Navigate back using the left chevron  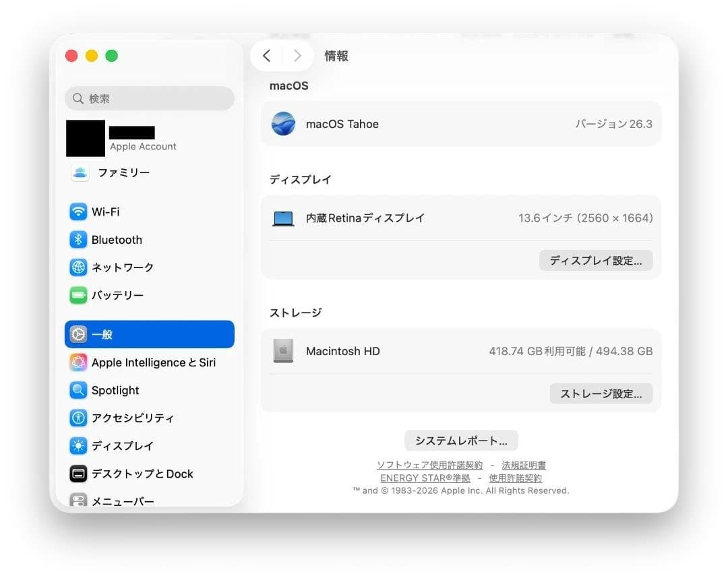pyautogui.click(x=267, y=56)
